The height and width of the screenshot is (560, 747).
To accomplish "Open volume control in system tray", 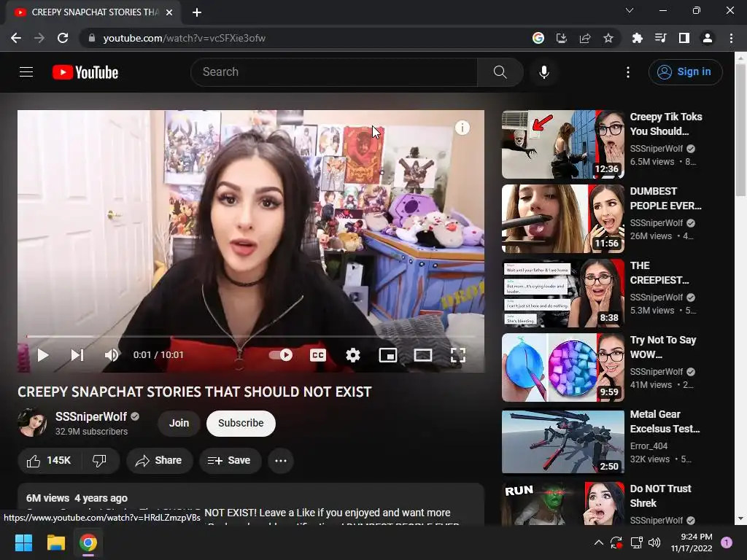I will [x=654, y=542].
